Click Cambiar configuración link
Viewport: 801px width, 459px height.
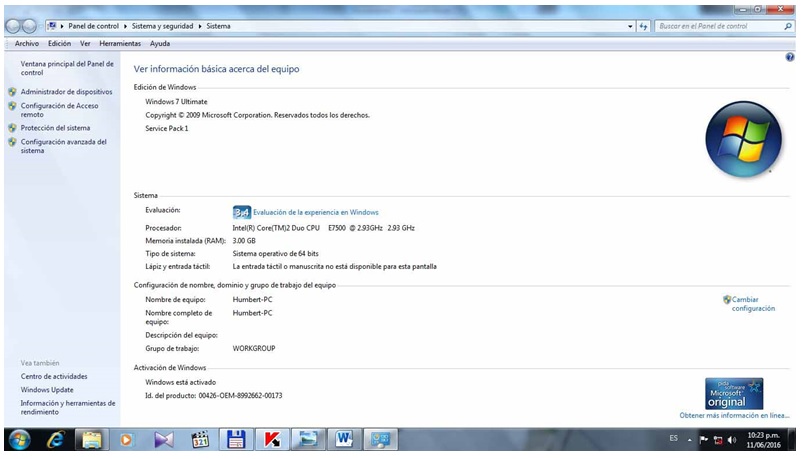coord(753,304)
